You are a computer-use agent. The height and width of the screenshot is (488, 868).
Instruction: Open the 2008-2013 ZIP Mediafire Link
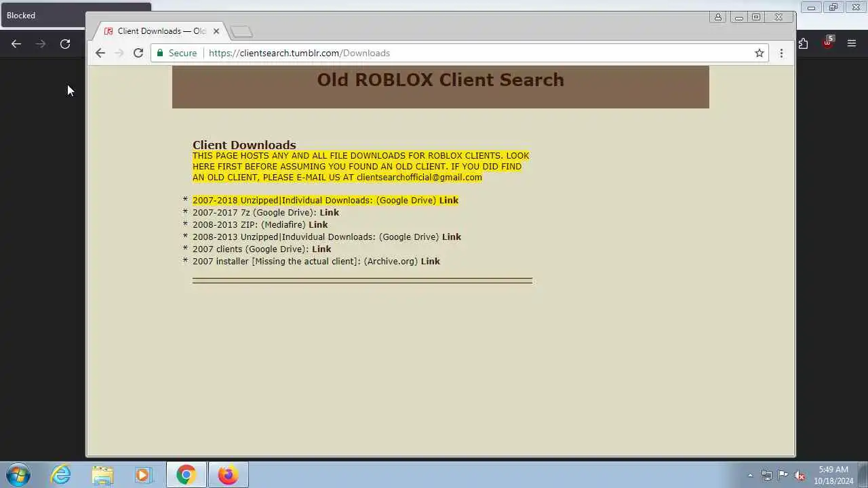pos(318,224)
